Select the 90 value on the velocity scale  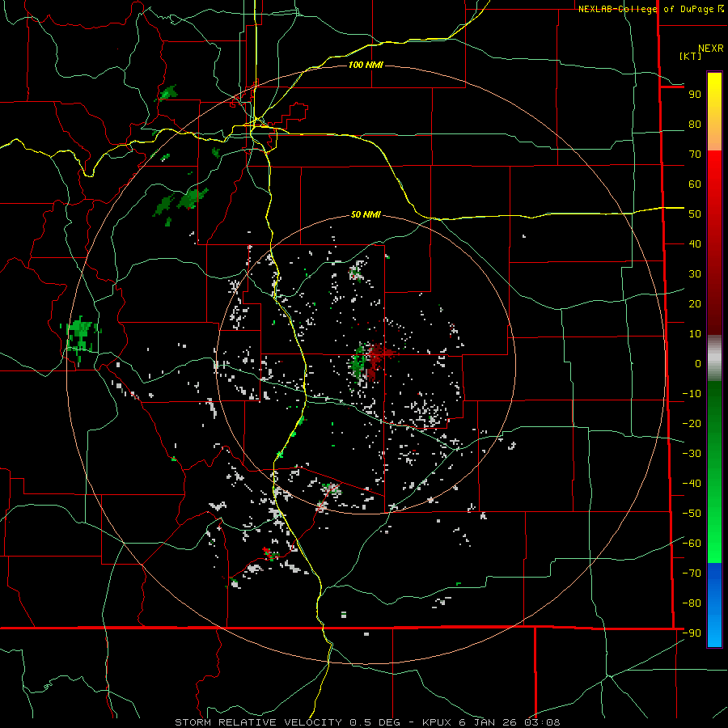click(695, 95)
